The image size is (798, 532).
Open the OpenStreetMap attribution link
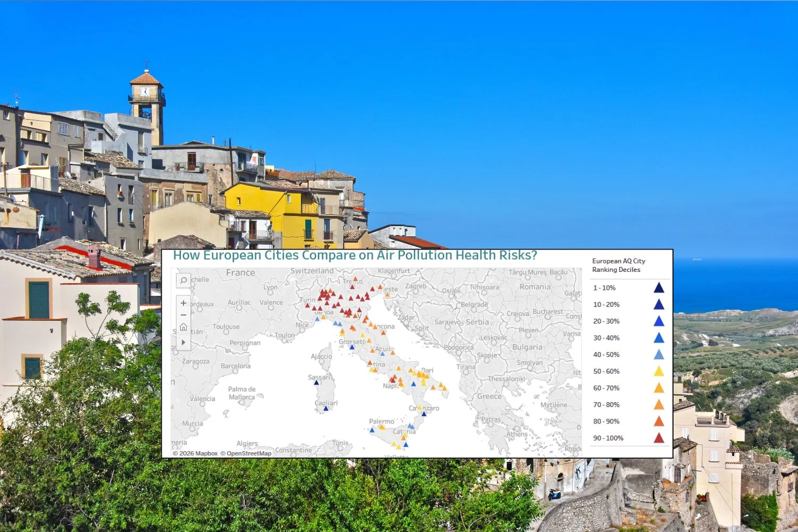246,454
